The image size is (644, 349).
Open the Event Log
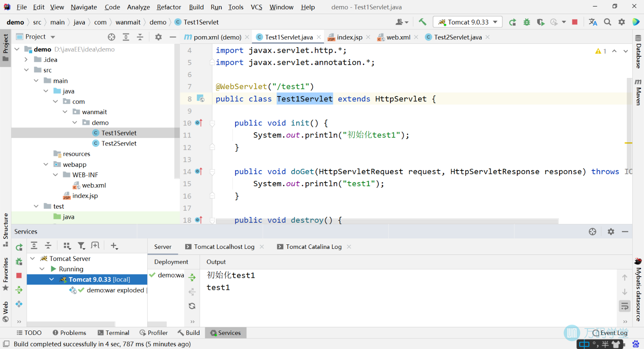610,333
